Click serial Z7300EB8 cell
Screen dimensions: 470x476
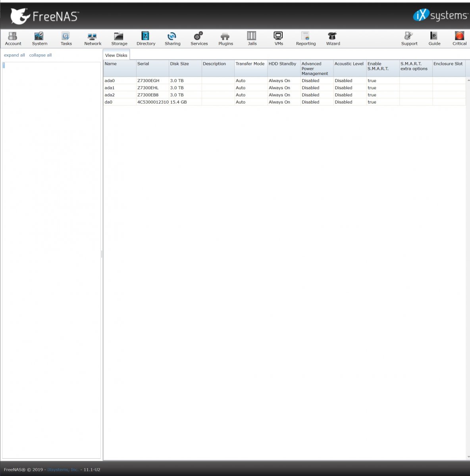click(x=152, y=95)
